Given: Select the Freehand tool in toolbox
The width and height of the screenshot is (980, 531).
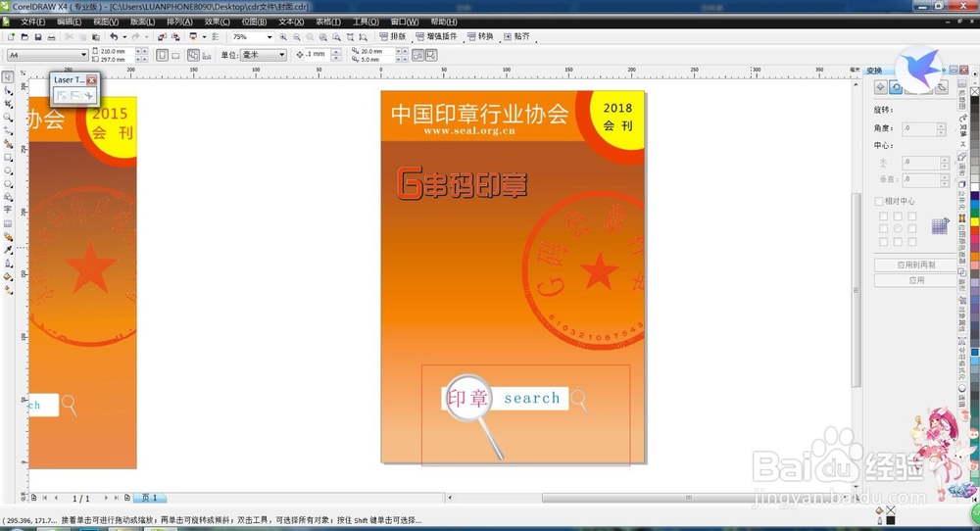Looking at the screenshot, I should point(8,130).
